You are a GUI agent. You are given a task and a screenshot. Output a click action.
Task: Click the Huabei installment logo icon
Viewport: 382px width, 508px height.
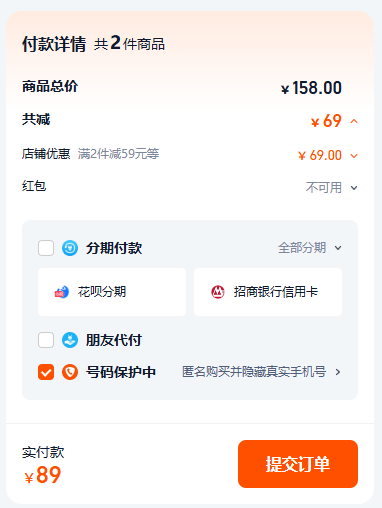pos(62,292)
